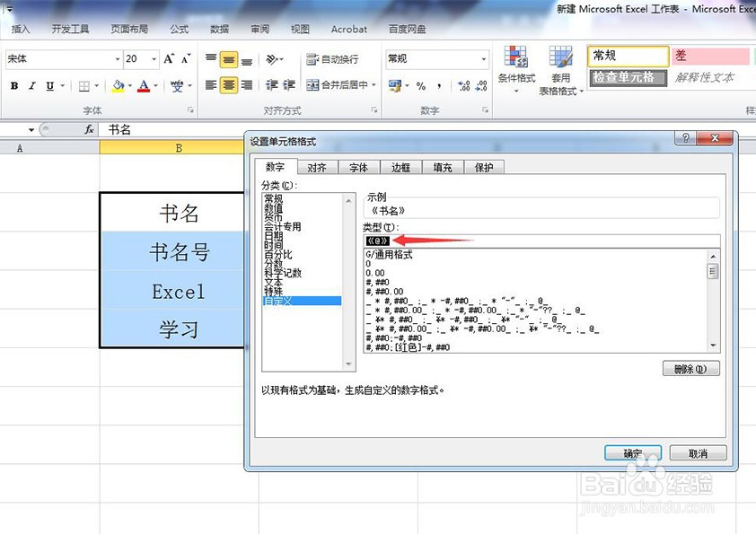Open the 数据 ribbon tab
The image size is (756, 534).
point(219,29)
